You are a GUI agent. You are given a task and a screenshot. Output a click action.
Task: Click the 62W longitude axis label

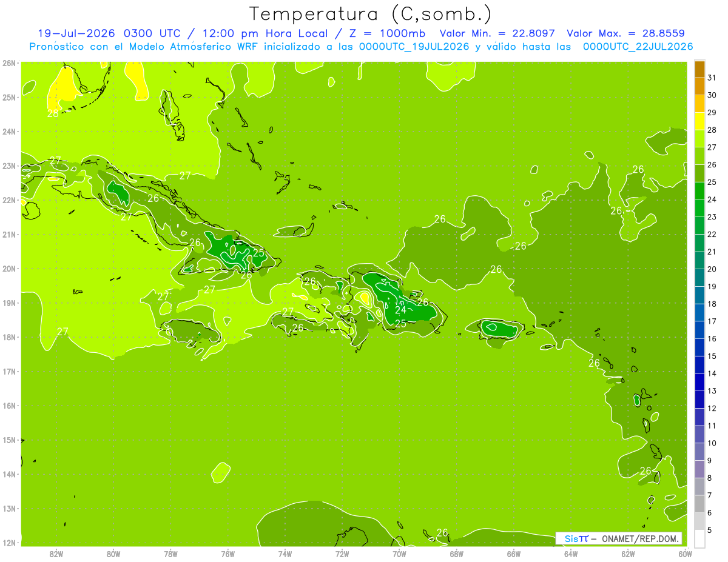[629, 554]
